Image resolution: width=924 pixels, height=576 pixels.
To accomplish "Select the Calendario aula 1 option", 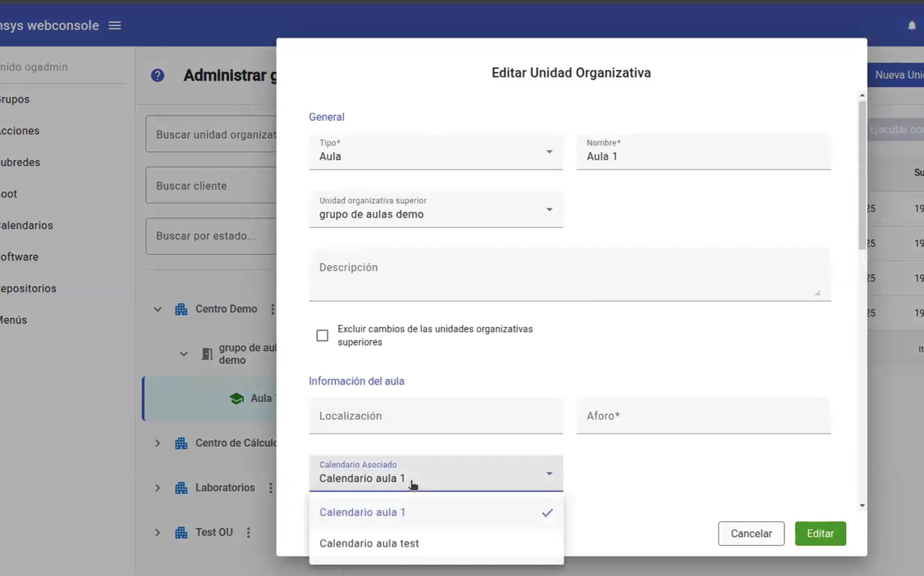I will click(x=436, y=512).
